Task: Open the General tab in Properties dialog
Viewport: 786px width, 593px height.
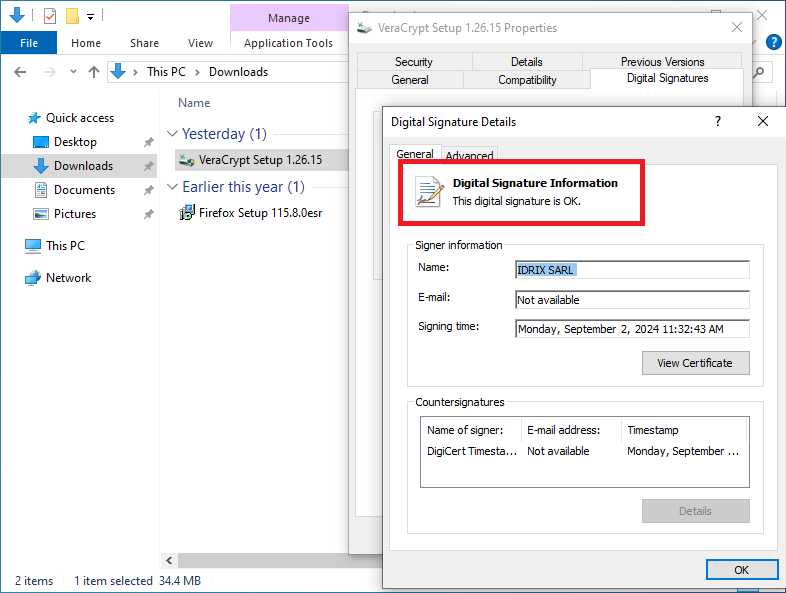Action: (x=410, y=80)
